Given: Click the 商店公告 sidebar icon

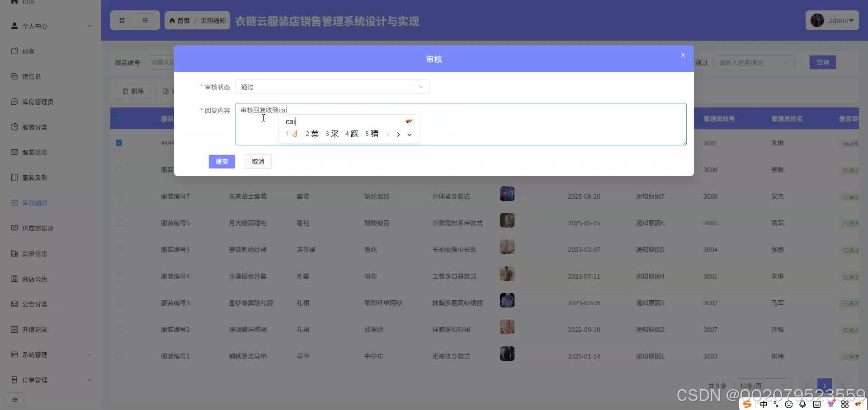Looking at the screenshot, I should pyautogui.click(x=14, y=279).
